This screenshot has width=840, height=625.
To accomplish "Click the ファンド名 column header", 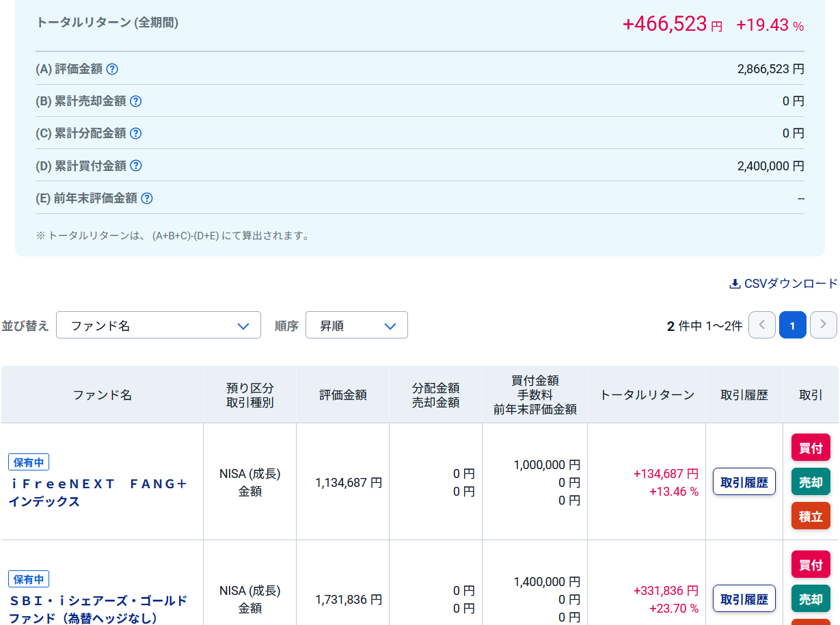I will [x=103, y=395].
